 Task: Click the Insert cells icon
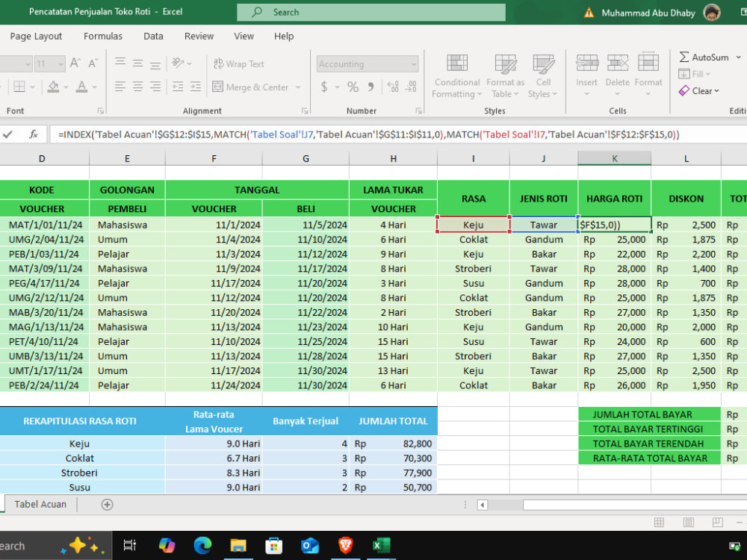pos(586,63)
